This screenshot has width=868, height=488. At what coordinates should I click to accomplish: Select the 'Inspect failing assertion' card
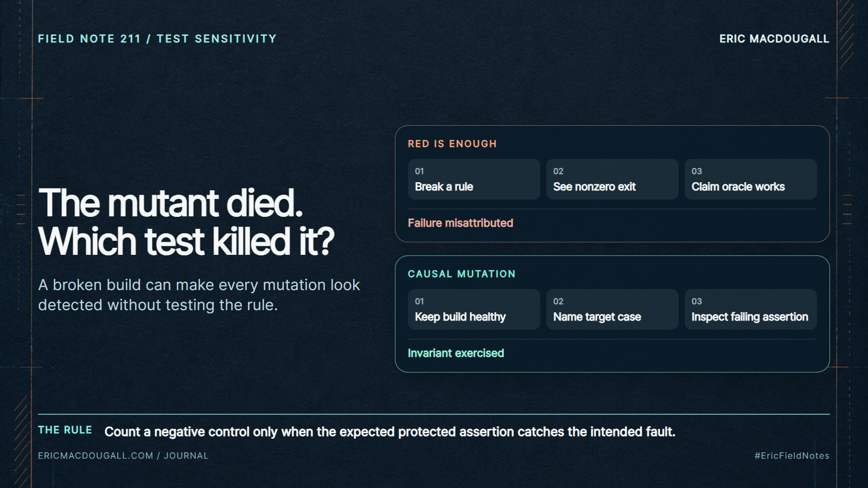(750, 309)
